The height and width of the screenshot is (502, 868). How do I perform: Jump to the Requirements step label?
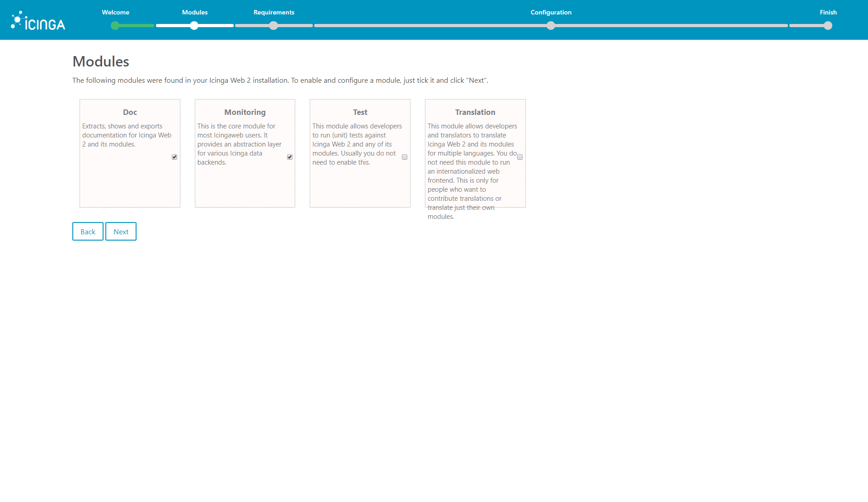(274, 12)
